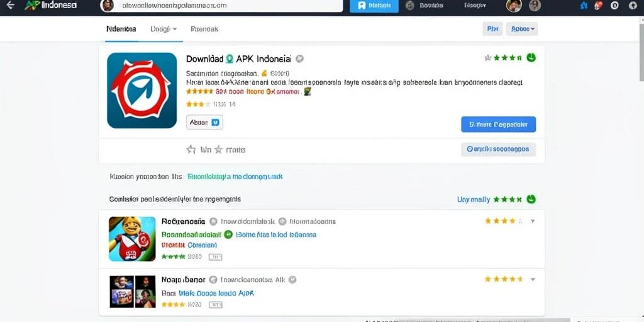This screenshot has height=322, width=644.
Task: Click the gray button below the blue one
Action: (498, 150)
